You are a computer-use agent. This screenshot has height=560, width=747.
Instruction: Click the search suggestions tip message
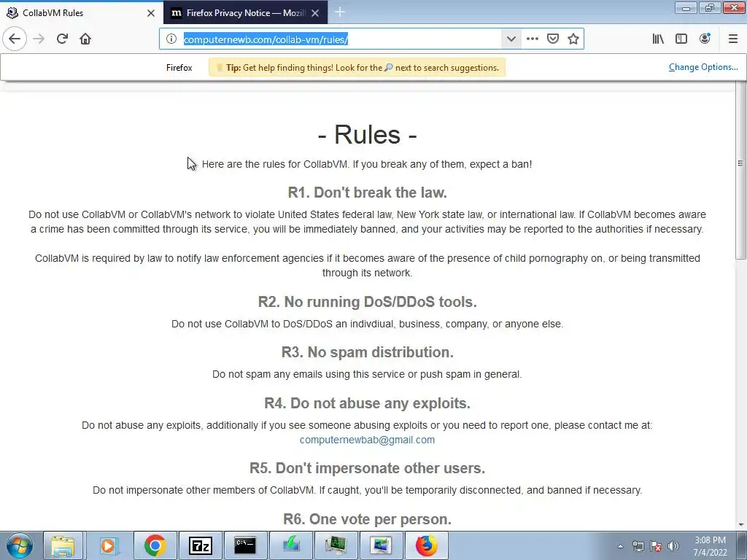pos(357,68)
